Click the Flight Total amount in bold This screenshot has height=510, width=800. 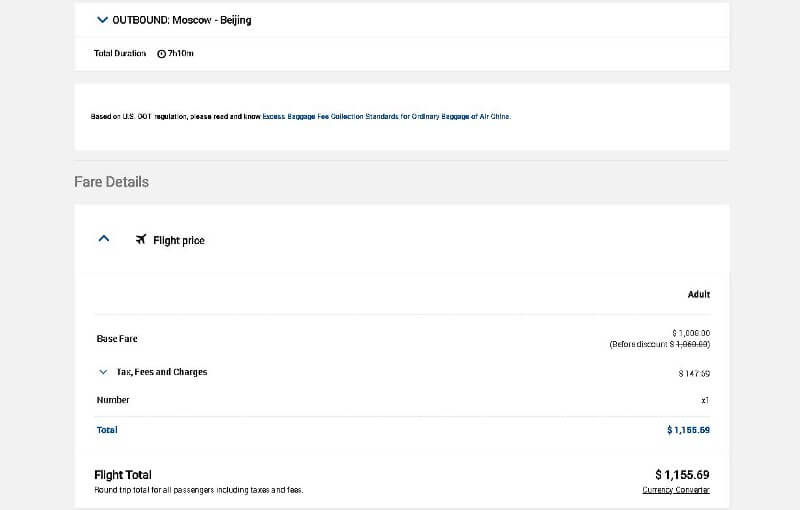click(682, 475)
